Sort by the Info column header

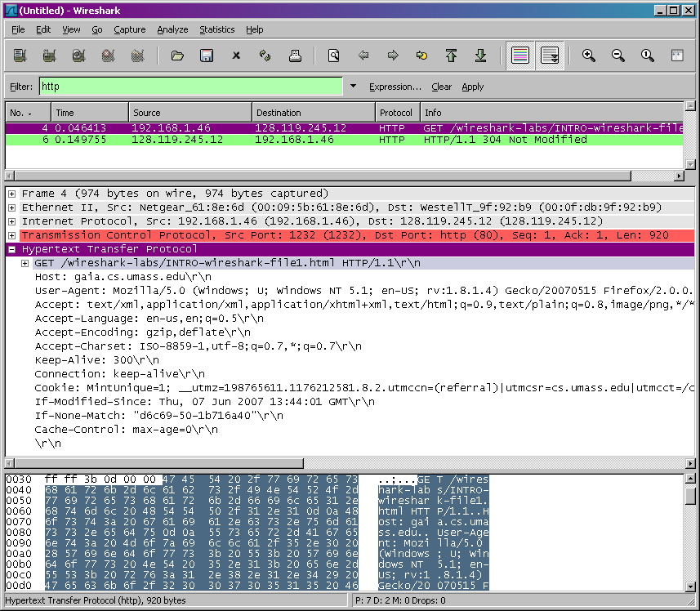click(x=552, y=113)
